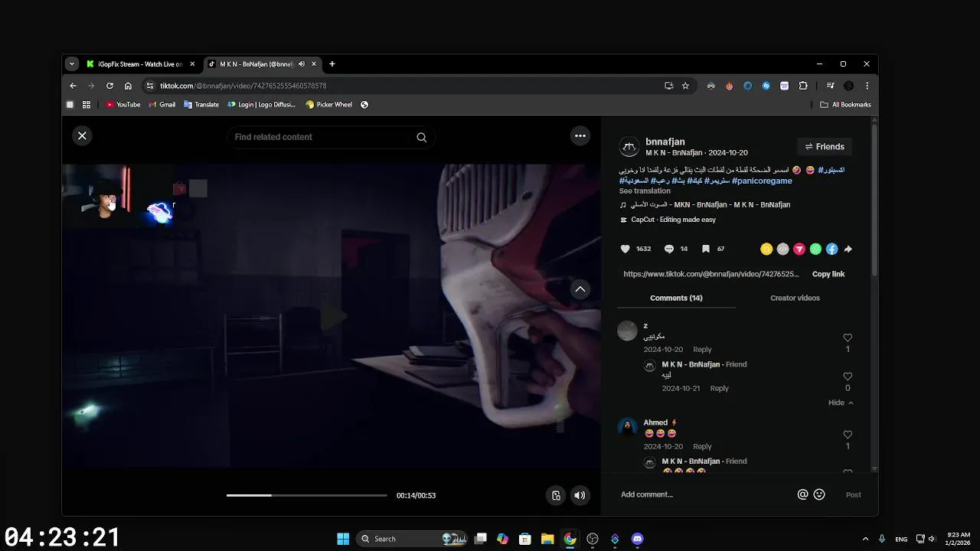Click bnnafjan's avatar in the post header
Viewport: 980px width, 551px height.
629,146
